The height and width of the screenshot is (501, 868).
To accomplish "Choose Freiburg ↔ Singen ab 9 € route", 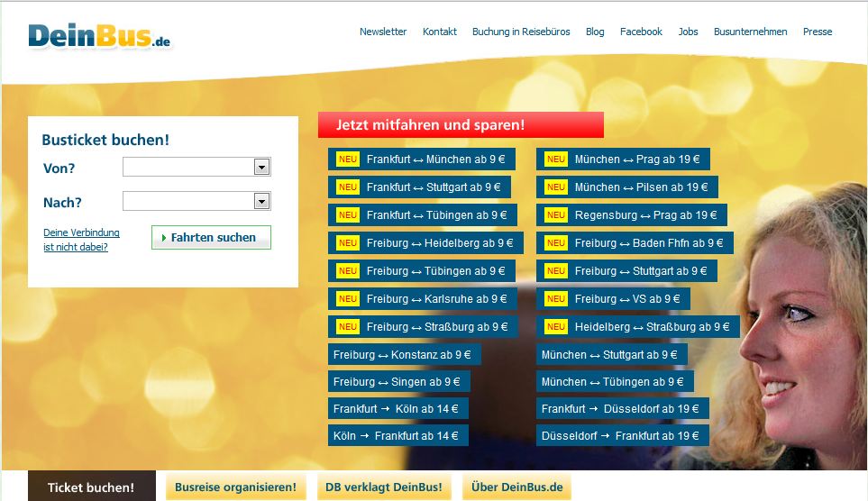I will click(x=399, y=381).
